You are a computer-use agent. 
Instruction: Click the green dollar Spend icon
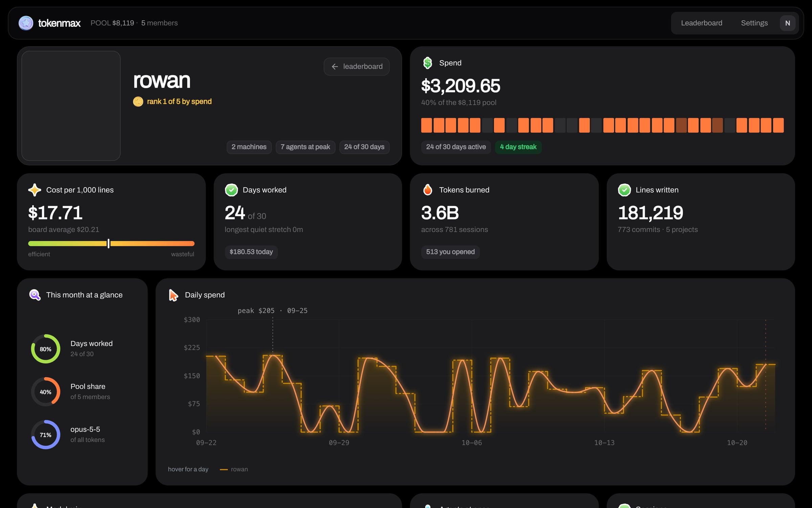pos(428,63)
